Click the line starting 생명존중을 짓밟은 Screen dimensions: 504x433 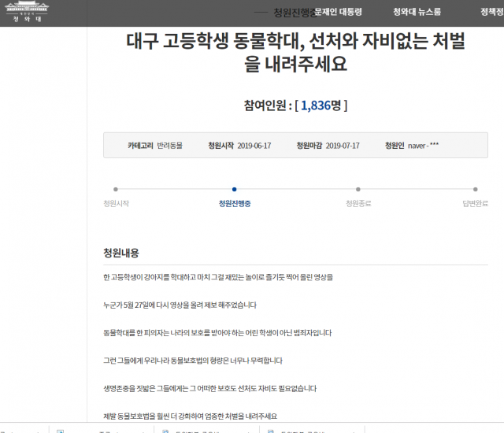(209, 389)
